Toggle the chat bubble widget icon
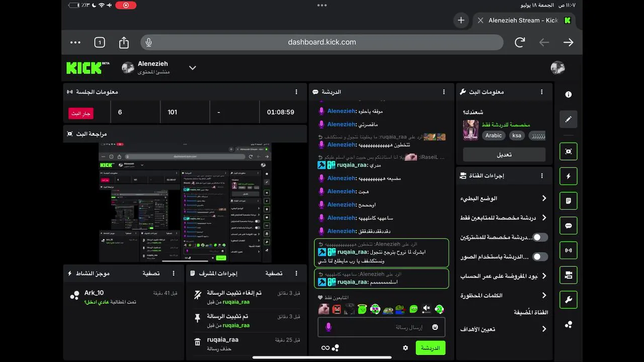Viewport: 644px width, 362px height. point(568,226)
